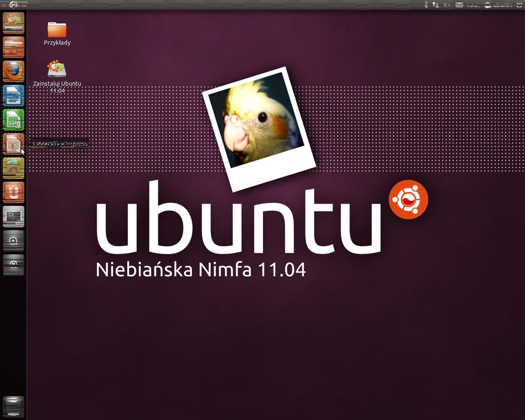Open the Dash via the top-left Ubuntu button
Viewport: 525px width, 420px height.
pos(13,5)
